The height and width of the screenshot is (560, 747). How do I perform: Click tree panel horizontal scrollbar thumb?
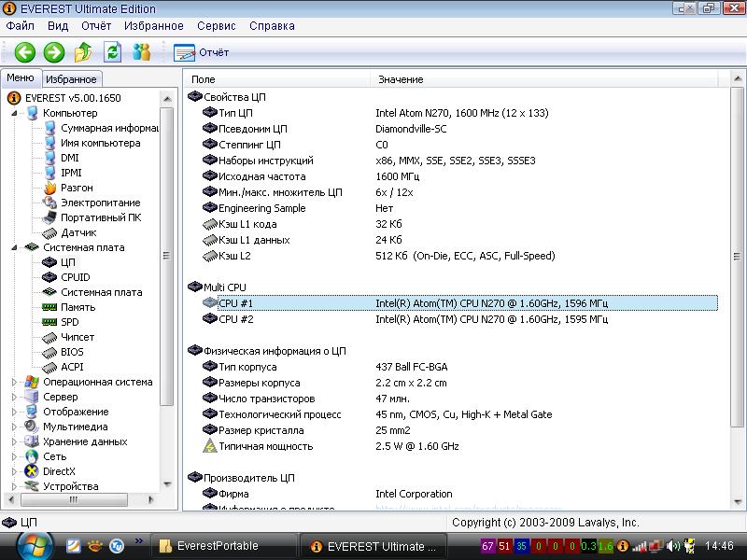(74, 499)
